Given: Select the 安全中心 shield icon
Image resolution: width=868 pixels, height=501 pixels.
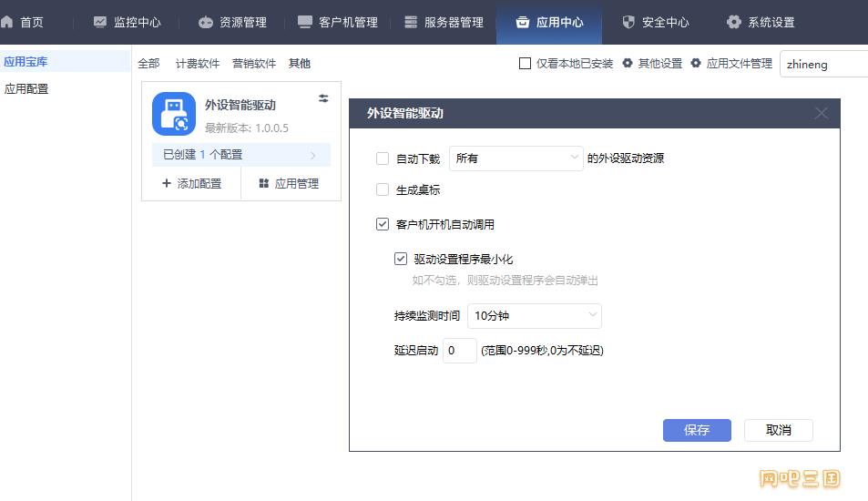Looking at the screenshot, I should (628, 22).
